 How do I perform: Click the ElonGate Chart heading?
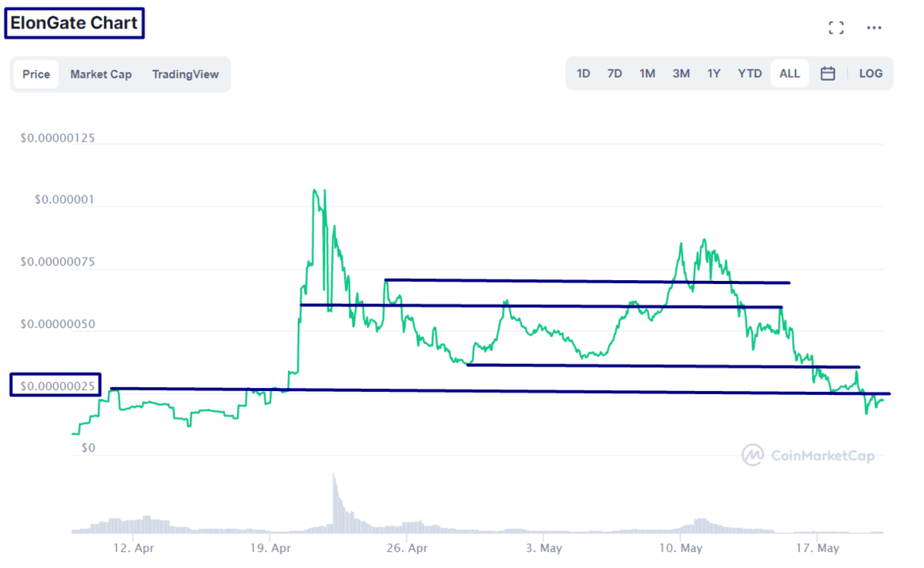click(x=75, y=23)
